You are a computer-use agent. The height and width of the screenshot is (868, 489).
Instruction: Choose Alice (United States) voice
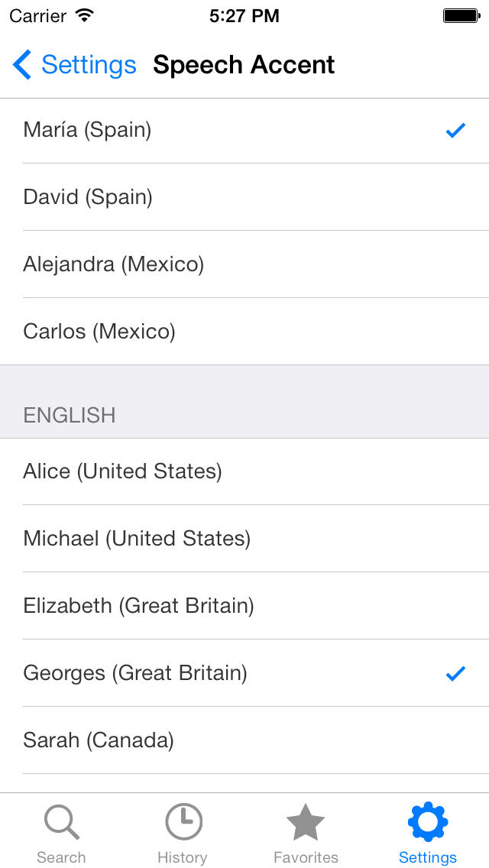122,471
